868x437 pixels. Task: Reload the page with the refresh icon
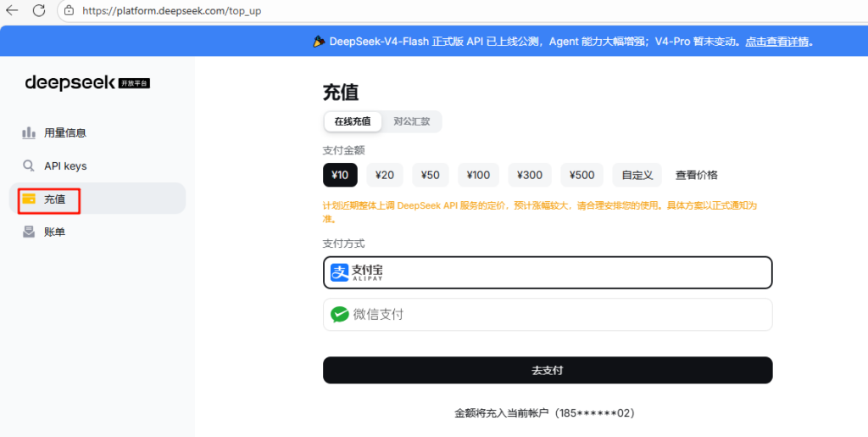(x=39, y=10)
